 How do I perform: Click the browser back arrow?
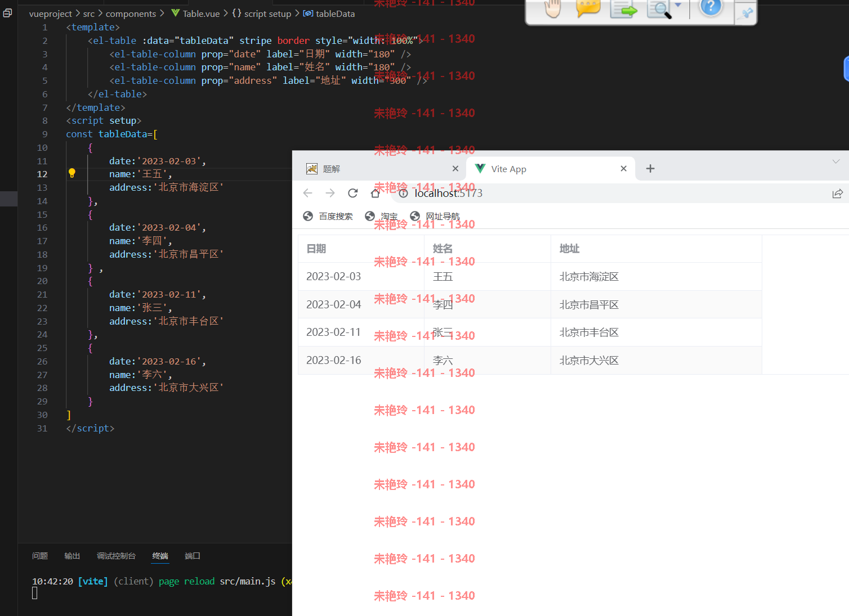click(307, 193)
